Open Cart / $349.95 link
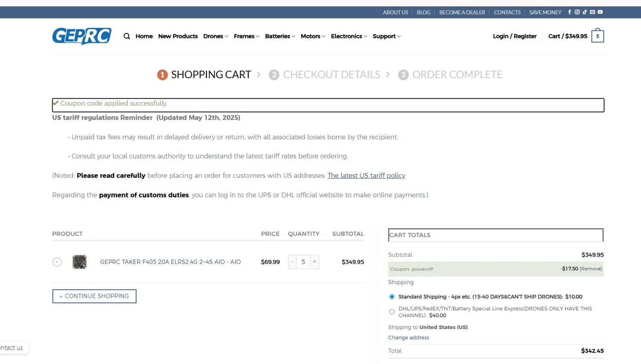The height and width of the screenshot is (364, 641). click(567, 36)
